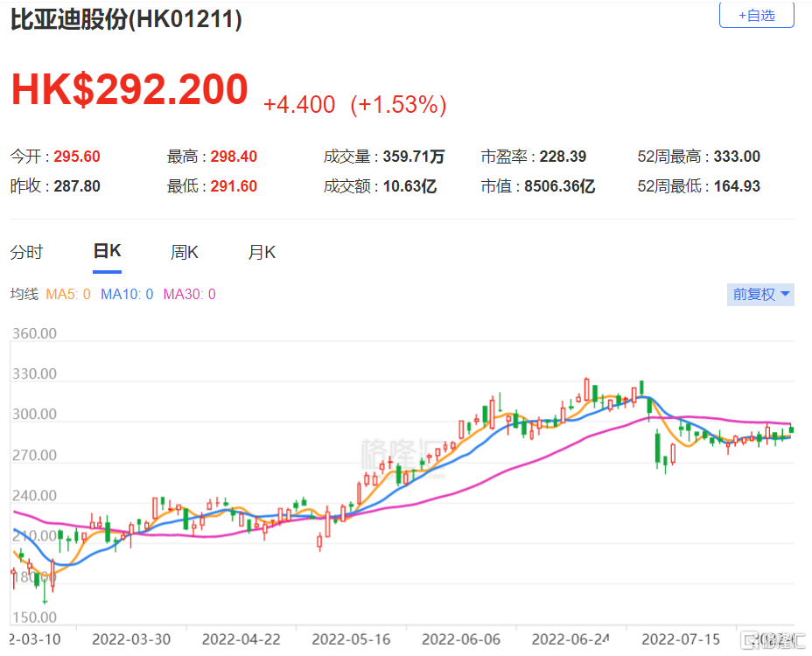This screenshot has height=656, width=812.
Task: Click the 均线 label left of MA5
Action: click(x=24, y=295)
